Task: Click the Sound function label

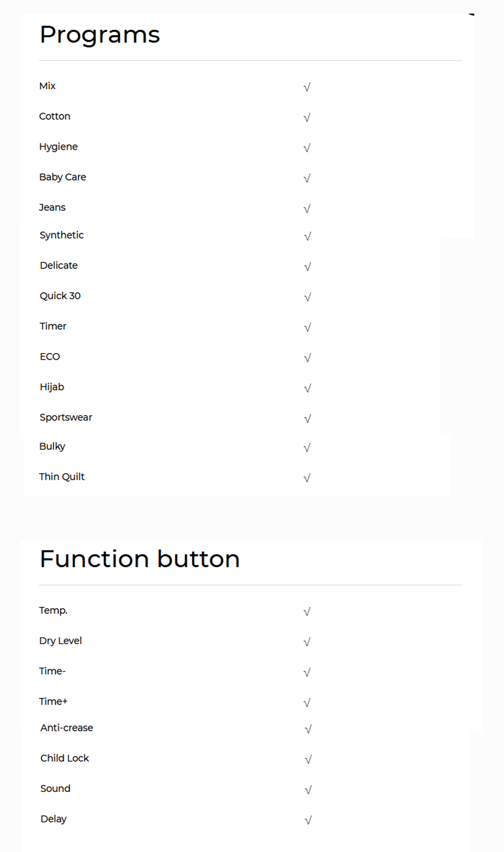Action: click(55, 788)
